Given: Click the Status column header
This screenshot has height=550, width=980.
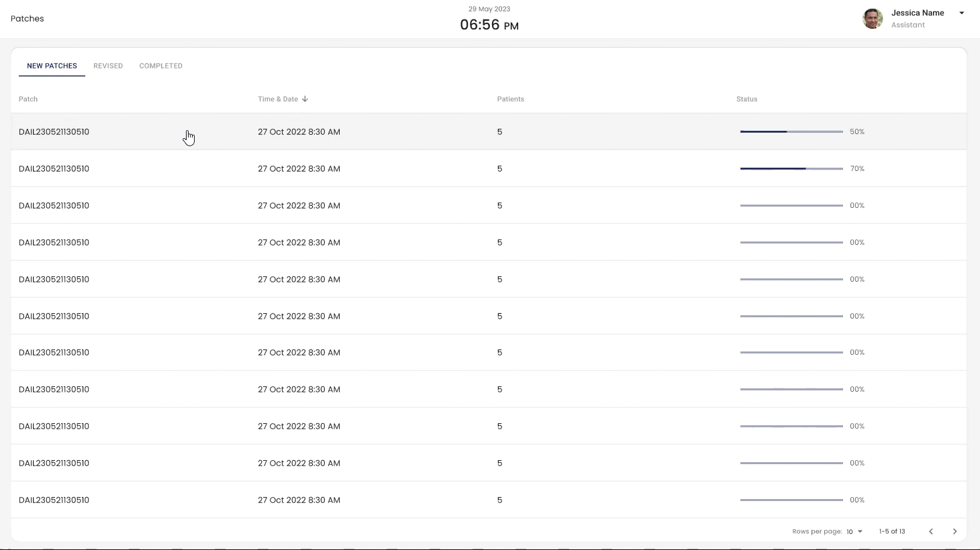Looking at the screenshot, I should (746, 99).
